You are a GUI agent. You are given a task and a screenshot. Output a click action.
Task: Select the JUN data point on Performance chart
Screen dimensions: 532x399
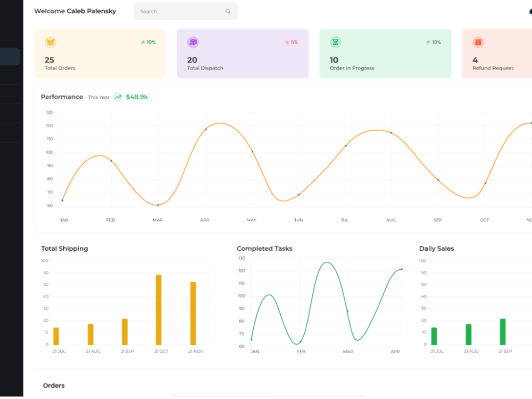pyautogui.click(x=299, y=194)
